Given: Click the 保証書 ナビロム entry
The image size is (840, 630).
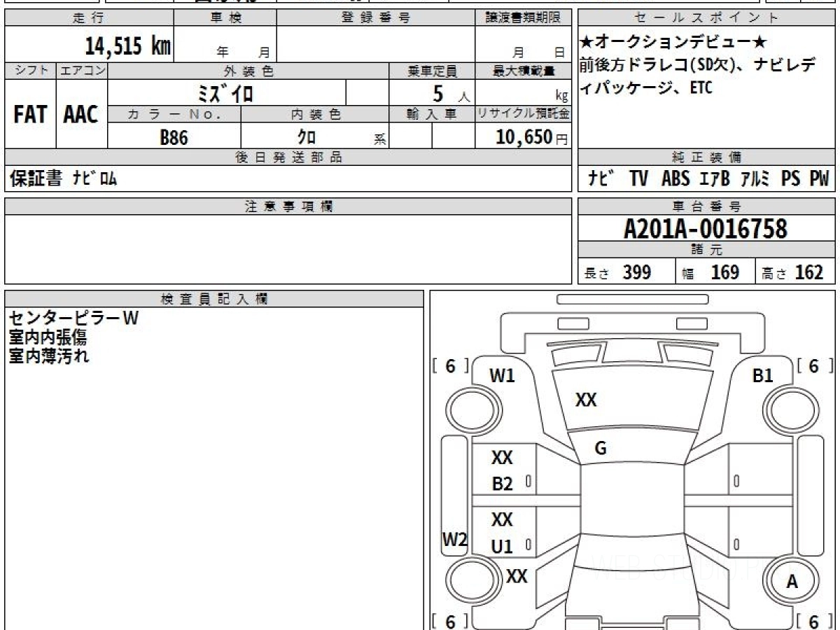Looking at the screenshot, I should click(x=63, y=179).
